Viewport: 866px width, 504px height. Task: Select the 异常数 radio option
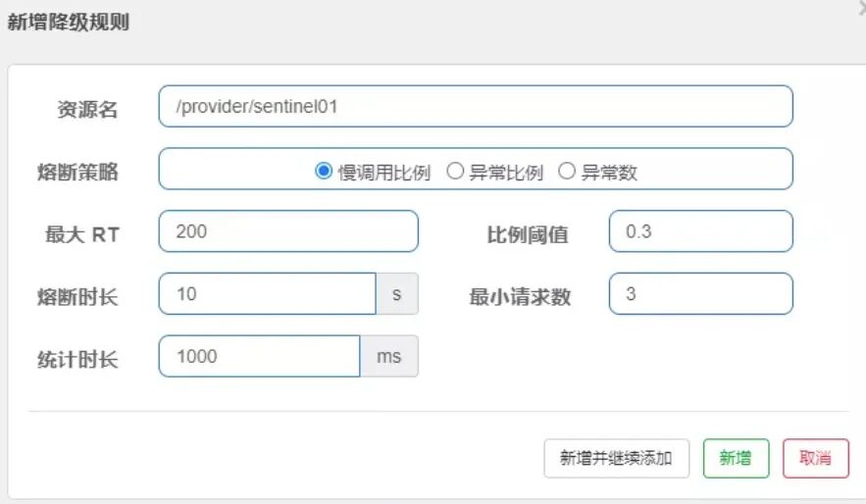[x=567, y=172]
